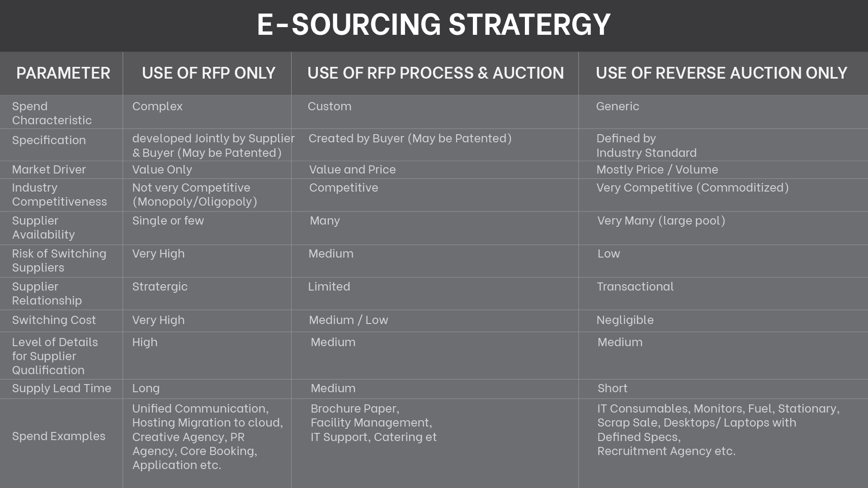The width and height of the screenshot is (868, 488).
Task: Select the Spend Examples row label
Action: (x=59, y=436)
